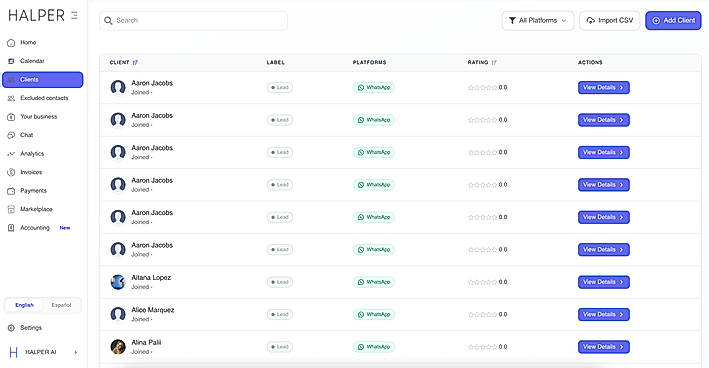Click the Lead label for Alina Palii
This screenshot has width=709, height=368.
(279, 347)
